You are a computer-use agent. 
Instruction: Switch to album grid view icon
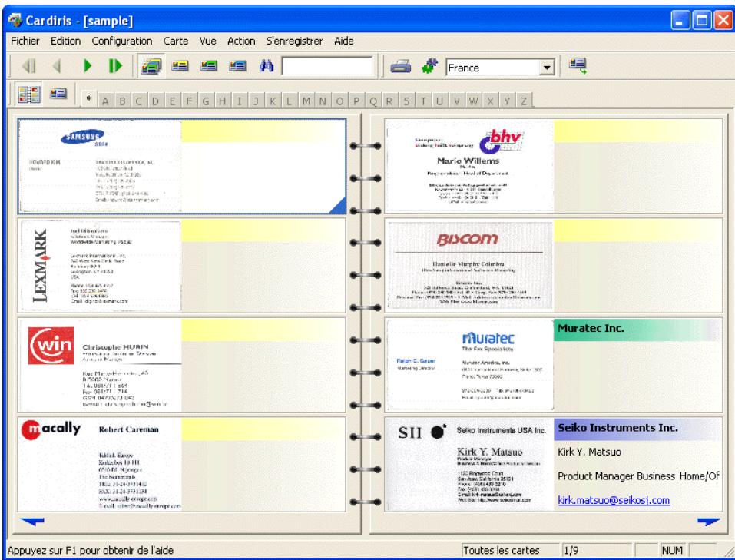tap(29, 94)
